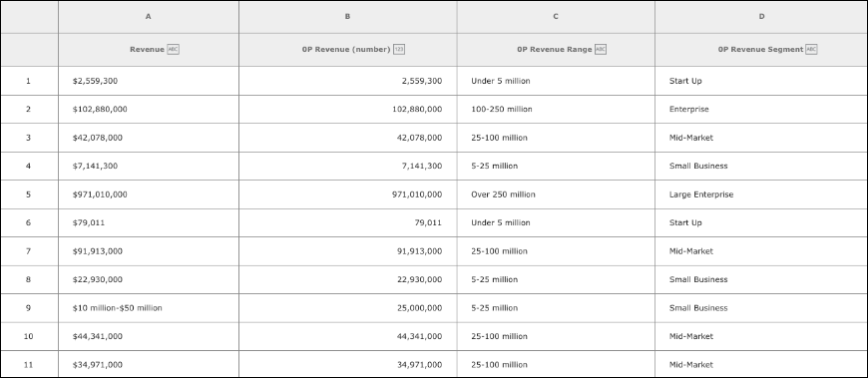Click numeric cell 42,078,000 in column B
868x378 pixels.
[x=347, y=138]
